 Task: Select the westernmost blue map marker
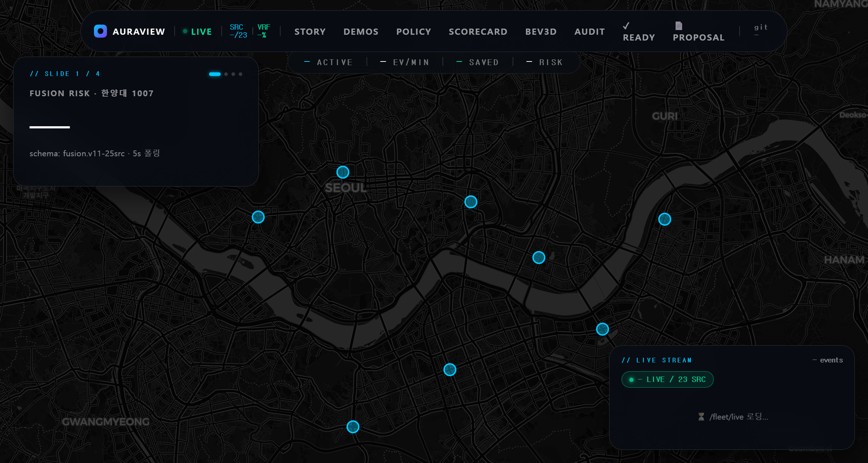click(x=258, y=217)
